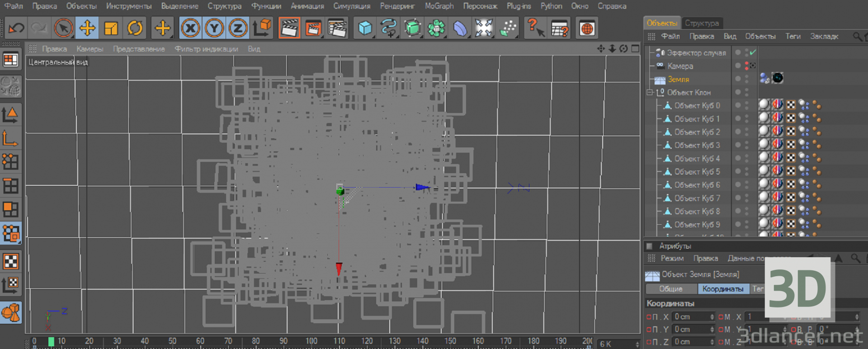Screen dimensions: 868x349
Task: Toggle the Y axis lock
Action: tap(214, 28)
